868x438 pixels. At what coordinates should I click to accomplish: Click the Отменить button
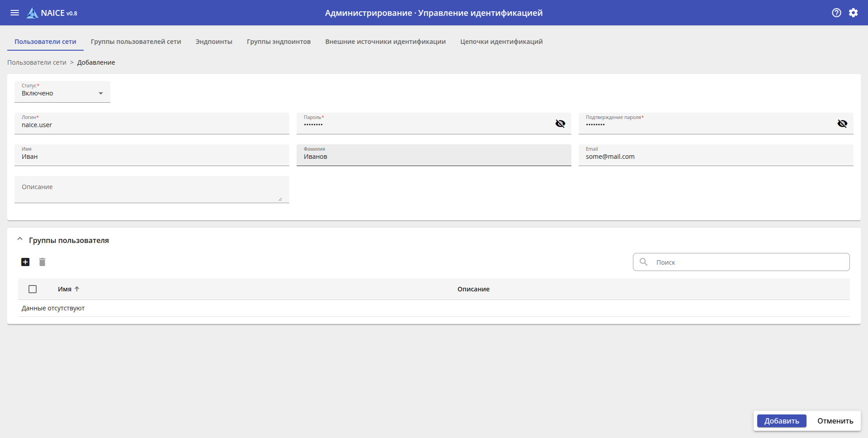(x=835, y=421)
